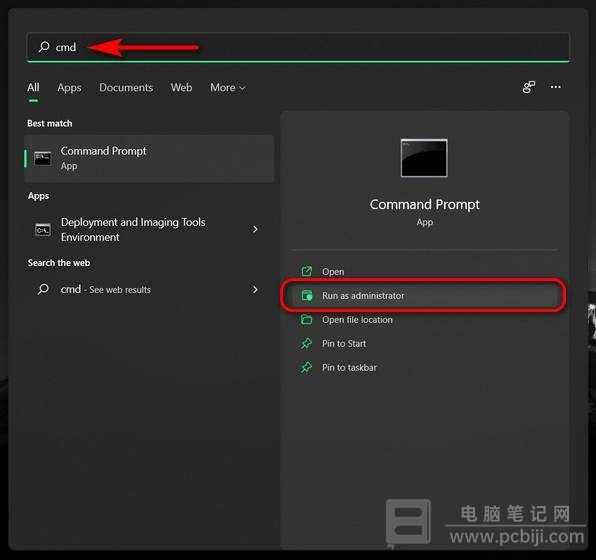
Task: Expand Deployment and Imaging Tools chevron
Action: (x=255, y=229)
